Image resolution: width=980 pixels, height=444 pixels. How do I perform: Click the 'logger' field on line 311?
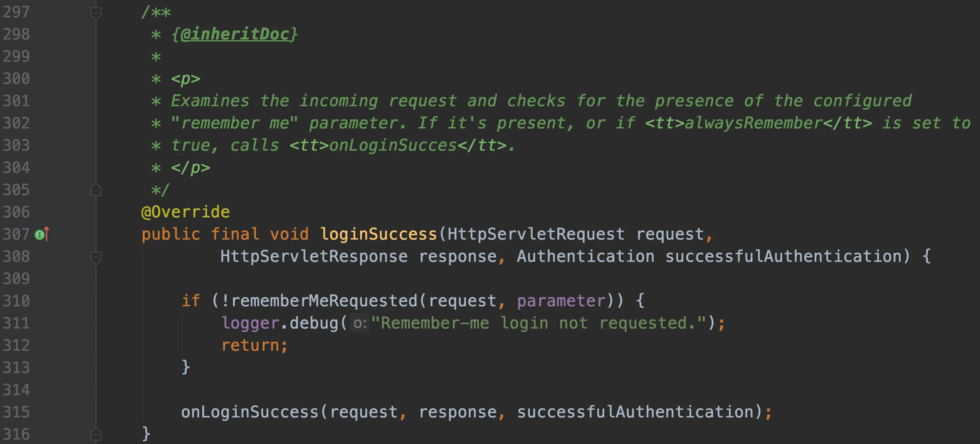click(250, 323)
